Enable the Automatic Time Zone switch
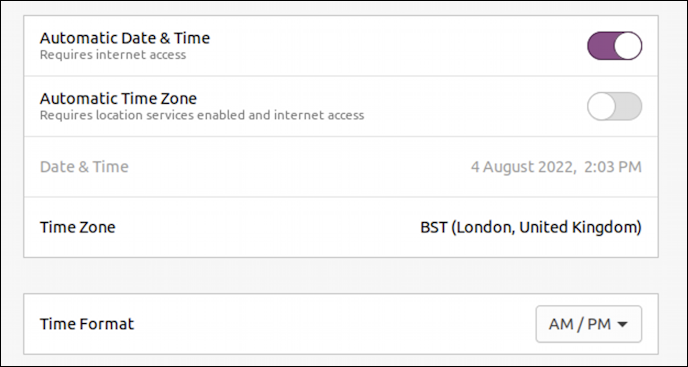This screenshot has height=367, width=688. point(614,106)
